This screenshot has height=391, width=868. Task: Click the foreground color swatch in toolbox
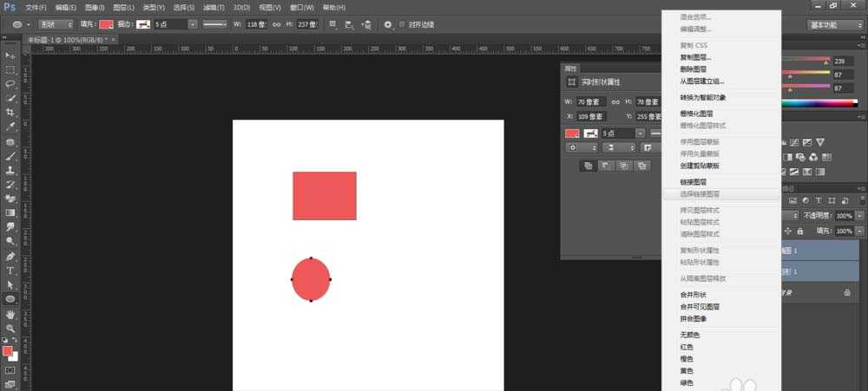(x=8, y=351)
